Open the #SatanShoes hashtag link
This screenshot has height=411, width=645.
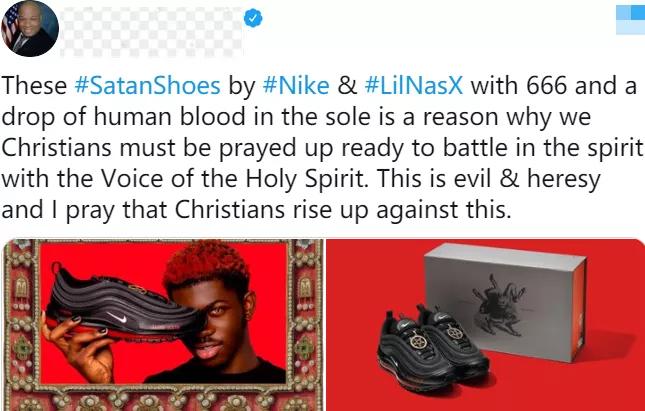[x=148, y=86]
